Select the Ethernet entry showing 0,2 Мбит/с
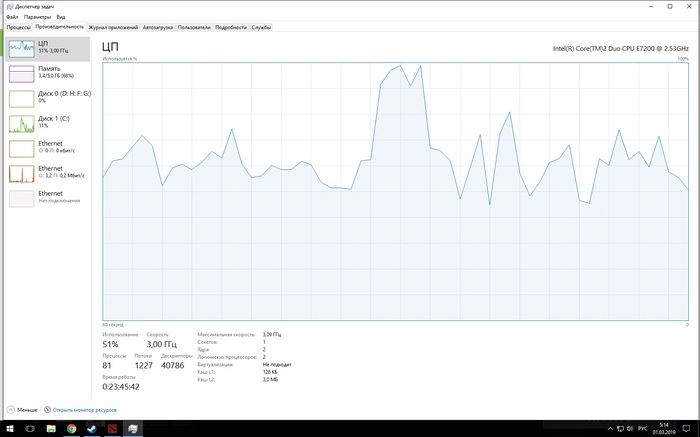This screenshot has width=700, height=437. click(46, 172)
